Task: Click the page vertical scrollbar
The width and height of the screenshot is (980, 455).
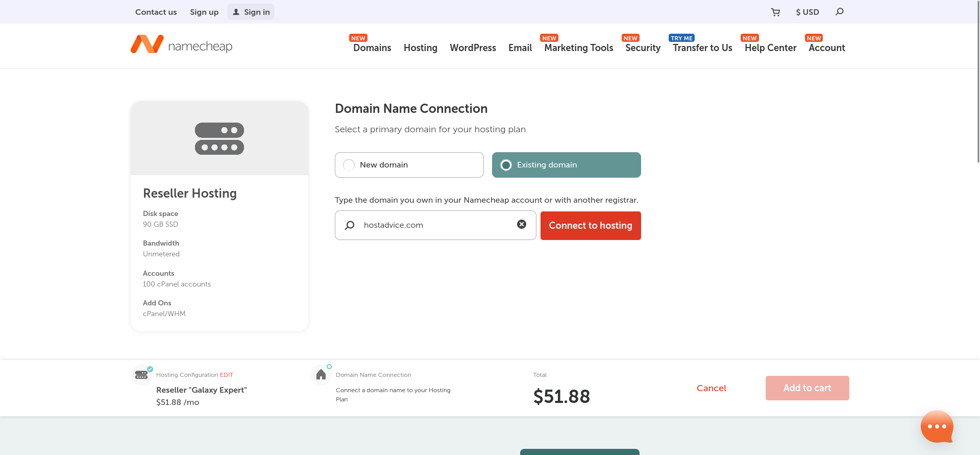Action: tap(977, 82)
